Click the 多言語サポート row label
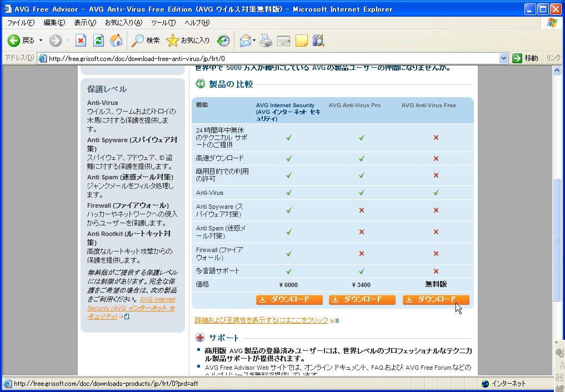565x392 pixels. pyautogui.click(x=217, y=271)
